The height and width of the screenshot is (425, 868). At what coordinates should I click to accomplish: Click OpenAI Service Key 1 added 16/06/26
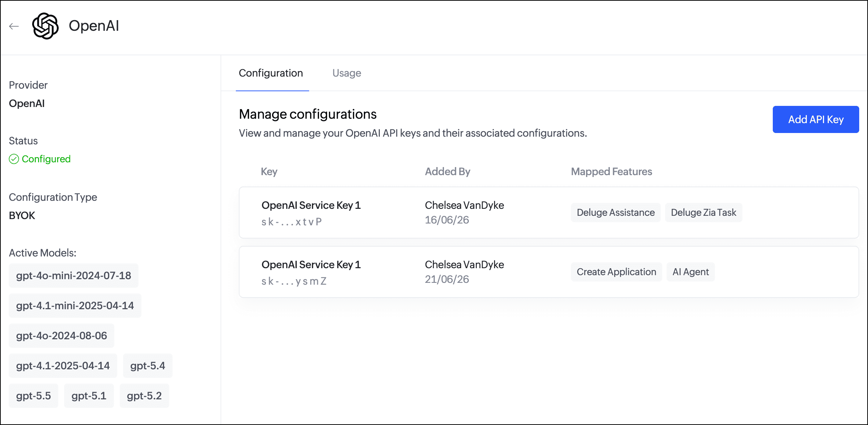click(311, 205)
